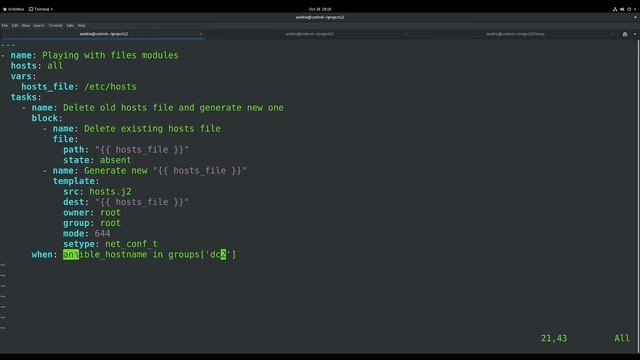
Task: Click the 'block:' keyword
Action: [x=47, y=118]
